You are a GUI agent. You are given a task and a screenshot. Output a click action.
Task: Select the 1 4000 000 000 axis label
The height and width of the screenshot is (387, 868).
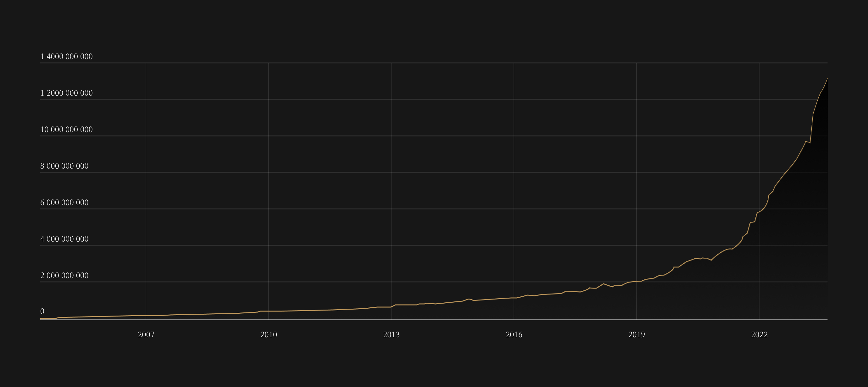point(66,57)
